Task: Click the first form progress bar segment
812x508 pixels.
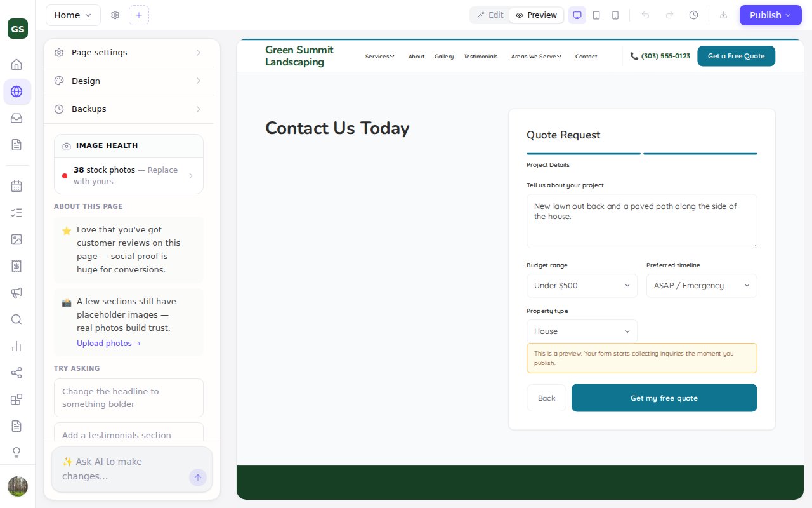Action: [584, 154]
